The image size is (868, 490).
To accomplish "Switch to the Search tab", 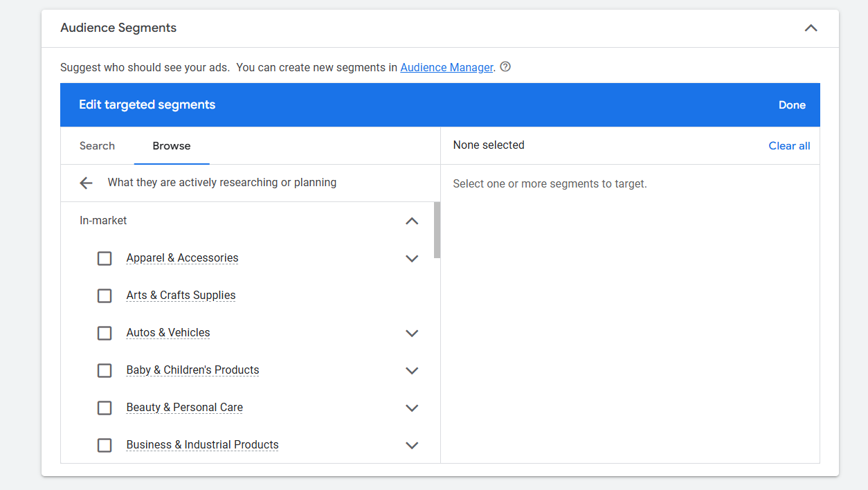I will tap(97, 146).
